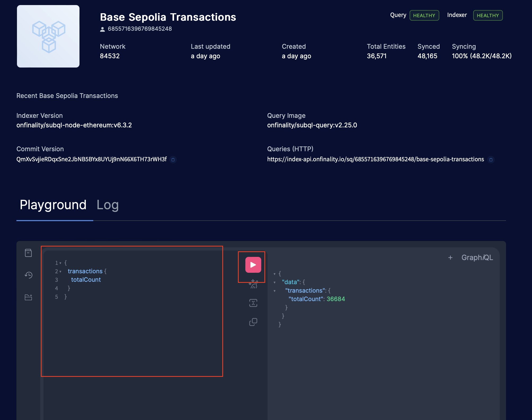The height and width of the screenshot is (420, 532).
Task: Copy the Queries HTTP endpoint URL
Action: click(491, 160)
